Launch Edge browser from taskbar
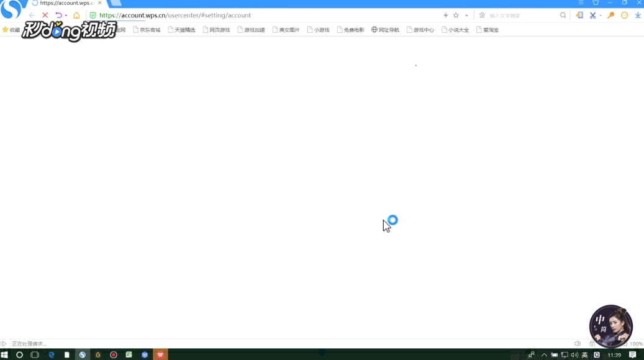Image resolution: width=644 pixels, height=360 pixels. point(52,354)
